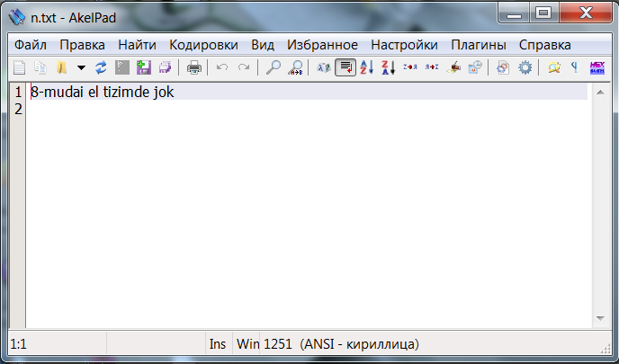Open the Настройки menu
This screenshot has width=619, height=364.
404,45
